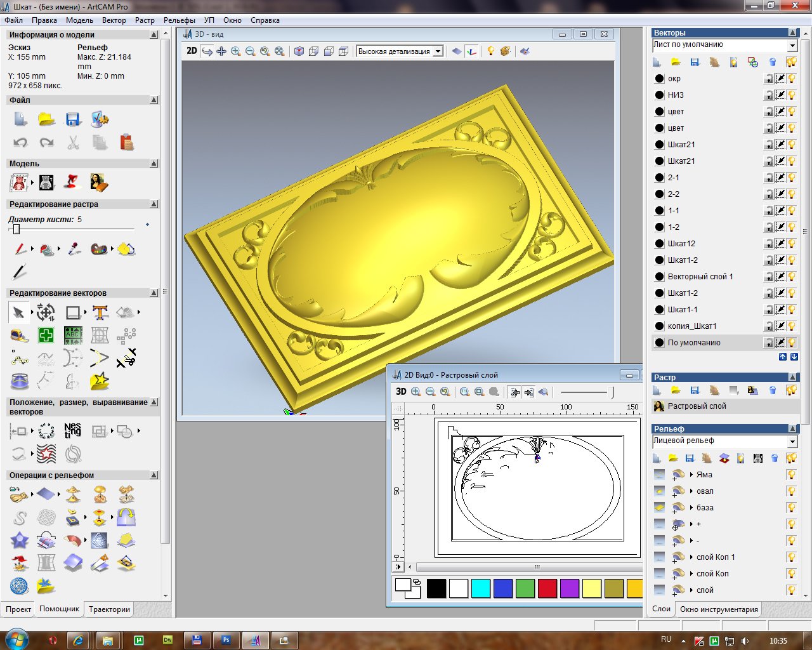Switch to 2D view in 3D window toolbar
The height and width of the screenshot is (650, 812).
pyautogui.click(x=192, y=51)
